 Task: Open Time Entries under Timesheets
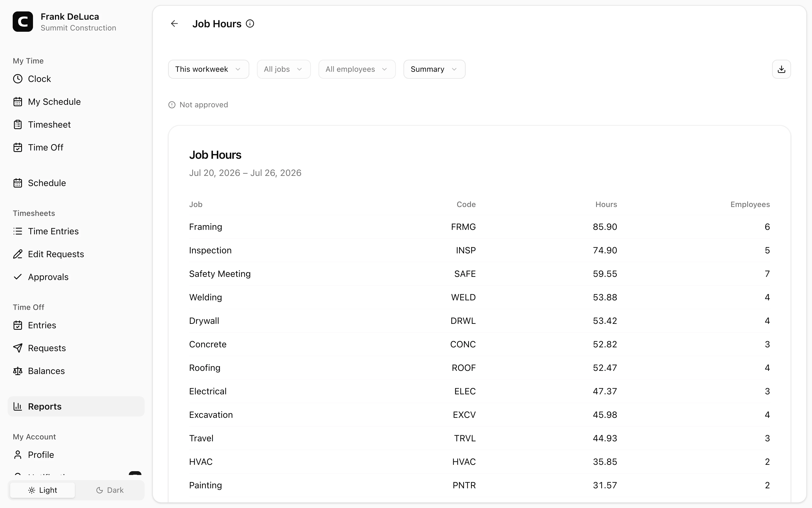76,232
